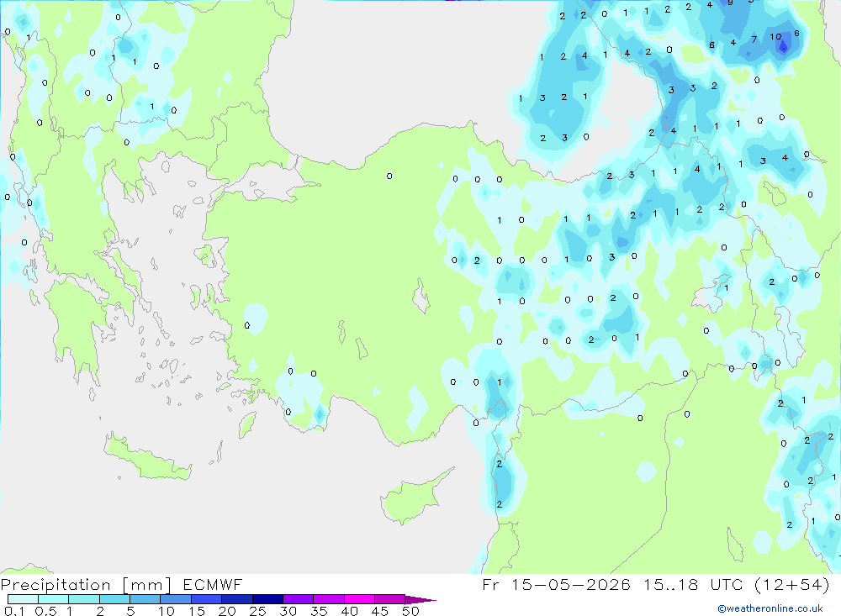Viewport: 841px width, 616px height.
Task: Click the 45–50 mm legend color box
Action: [x=390, y=599]
